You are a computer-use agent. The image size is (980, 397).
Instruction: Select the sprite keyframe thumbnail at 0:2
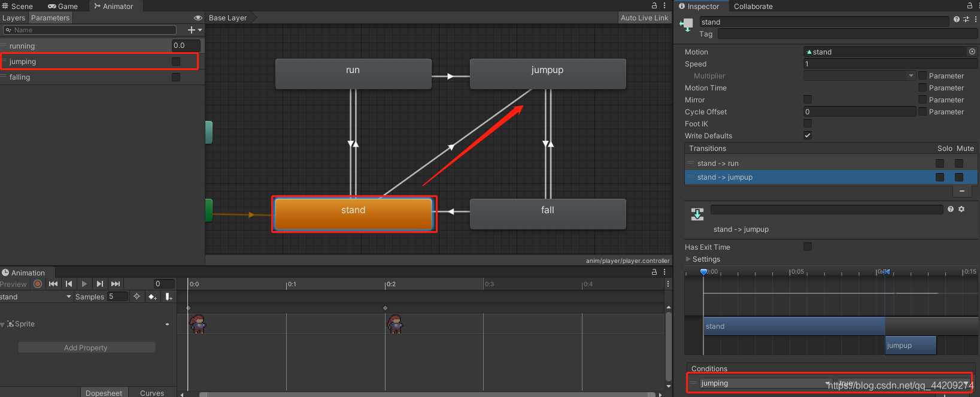click(x=395, y=324)
